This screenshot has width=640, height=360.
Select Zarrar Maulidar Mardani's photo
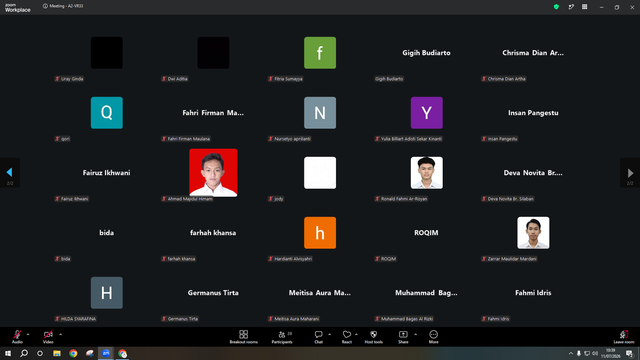coord(533,233)
